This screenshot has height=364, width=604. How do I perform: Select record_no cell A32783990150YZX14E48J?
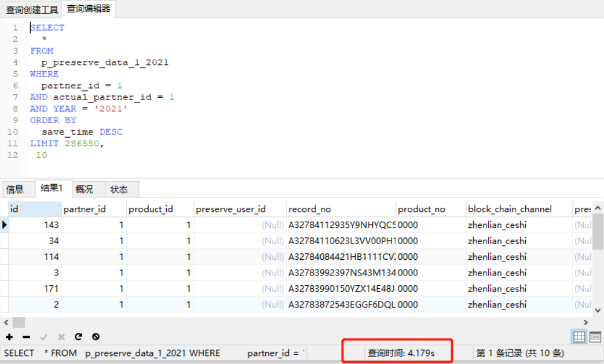coord(341,289)
